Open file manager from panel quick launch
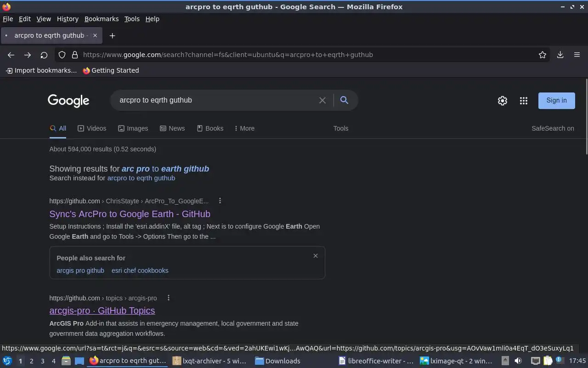The width and height of the screenshot is (588, 368). pos(66,361)
